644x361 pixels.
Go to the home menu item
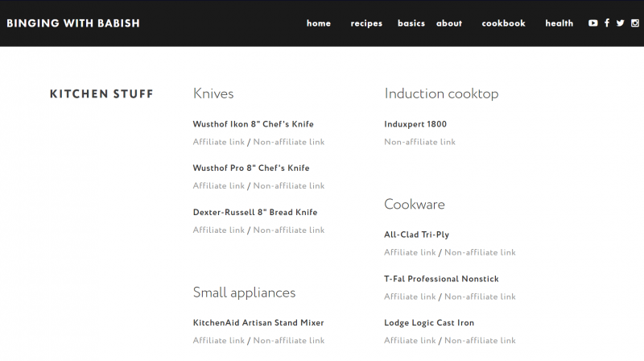coord(319,23)
